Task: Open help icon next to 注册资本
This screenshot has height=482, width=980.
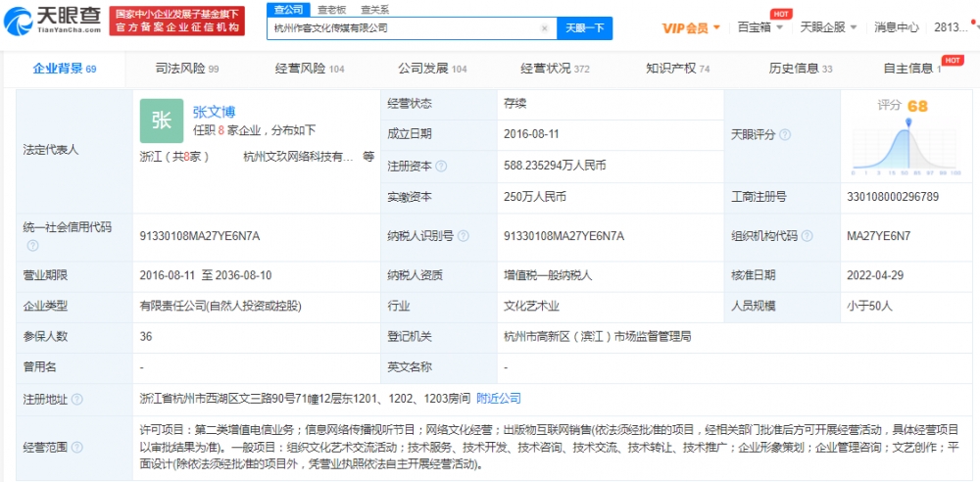Action: pyautogui.click(x=441, y=167)
